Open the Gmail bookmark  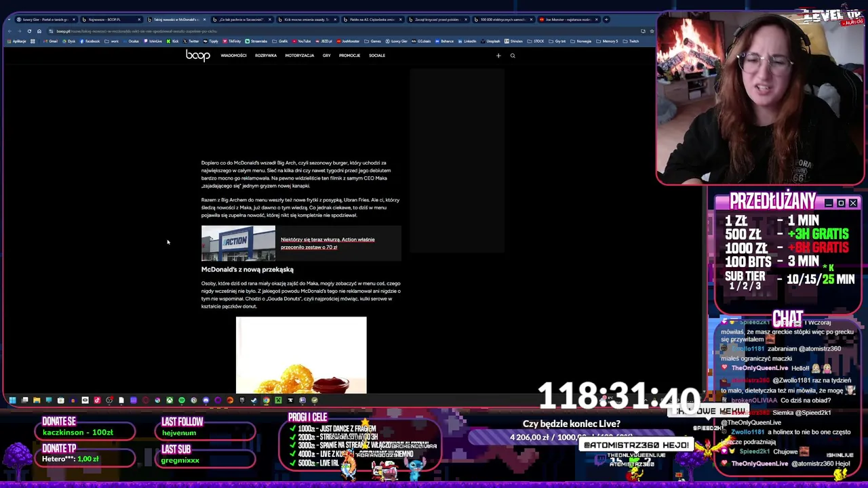[51, 41]
